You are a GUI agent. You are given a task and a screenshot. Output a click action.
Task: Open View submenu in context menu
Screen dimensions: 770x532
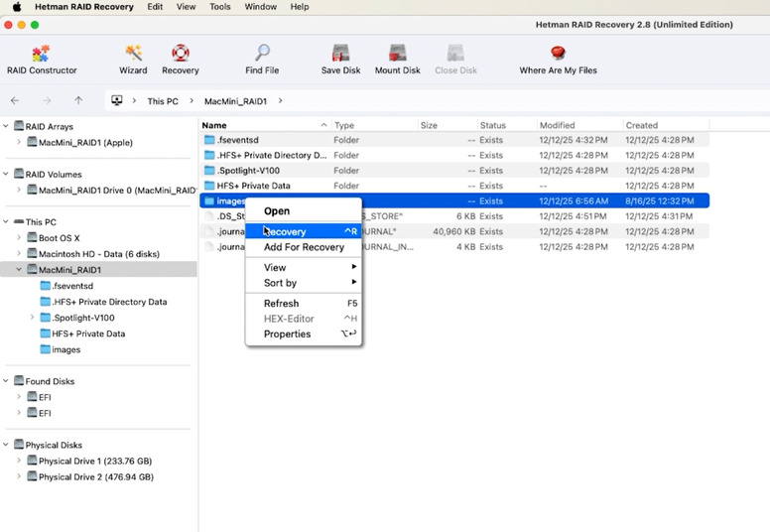[304, 267]
